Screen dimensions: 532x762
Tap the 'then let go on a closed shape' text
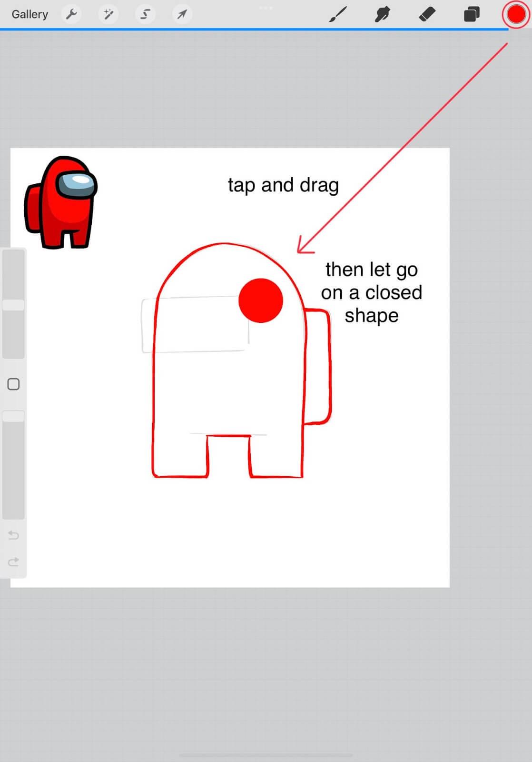click(x=371, y=292)
